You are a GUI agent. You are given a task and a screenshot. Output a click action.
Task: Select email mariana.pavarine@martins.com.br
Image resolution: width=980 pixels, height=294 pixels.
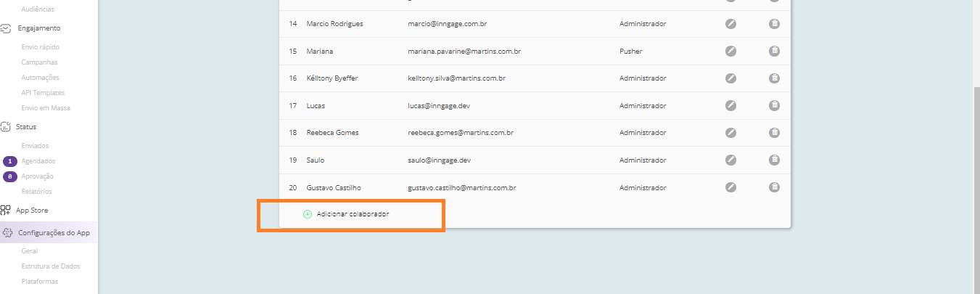464,52
